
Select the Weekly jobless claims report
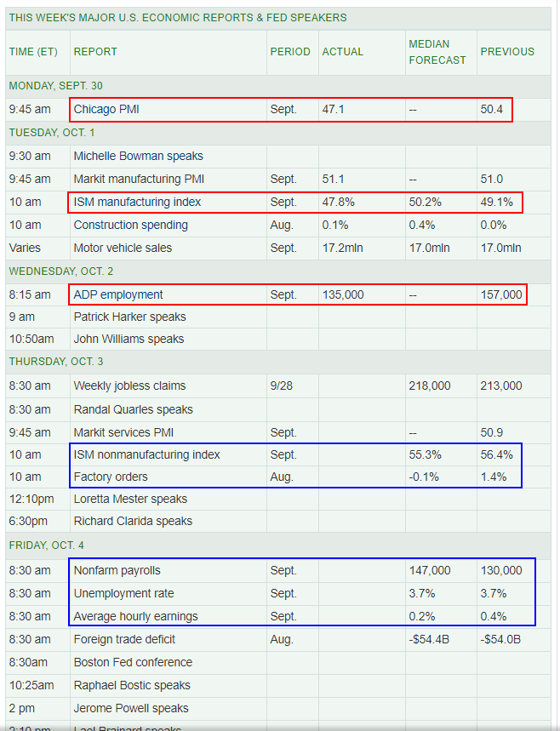129,385
